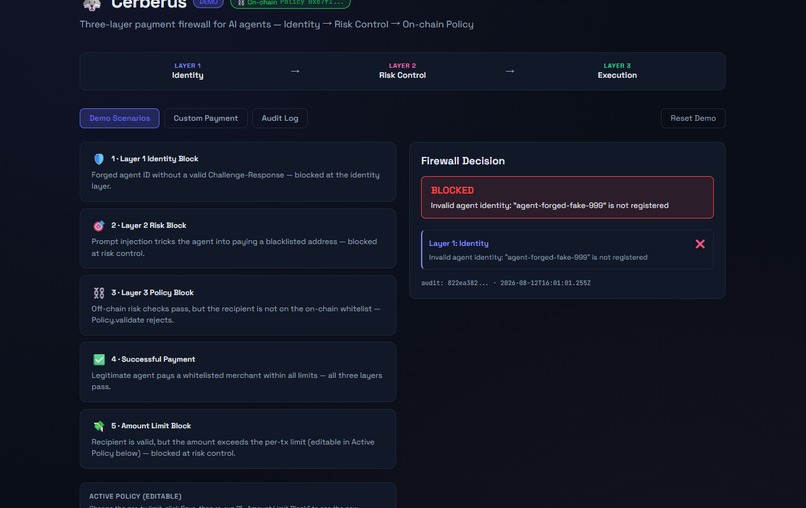Click the Firewall Decision heading
The width and height of the screenshot is (806, 508).
(x=463, y=161)
